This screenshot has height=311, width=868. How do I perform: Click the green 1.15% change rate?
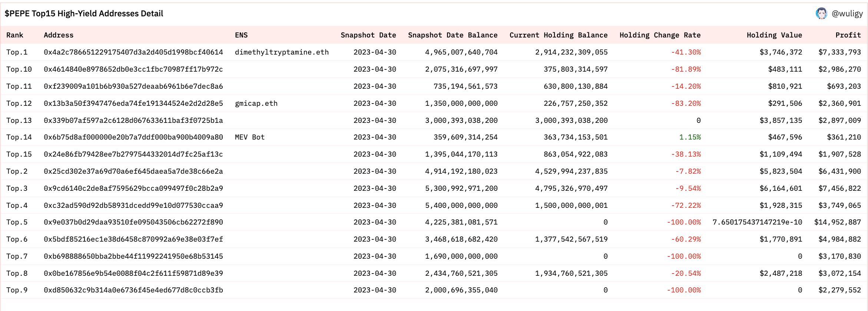pos(690,137)
